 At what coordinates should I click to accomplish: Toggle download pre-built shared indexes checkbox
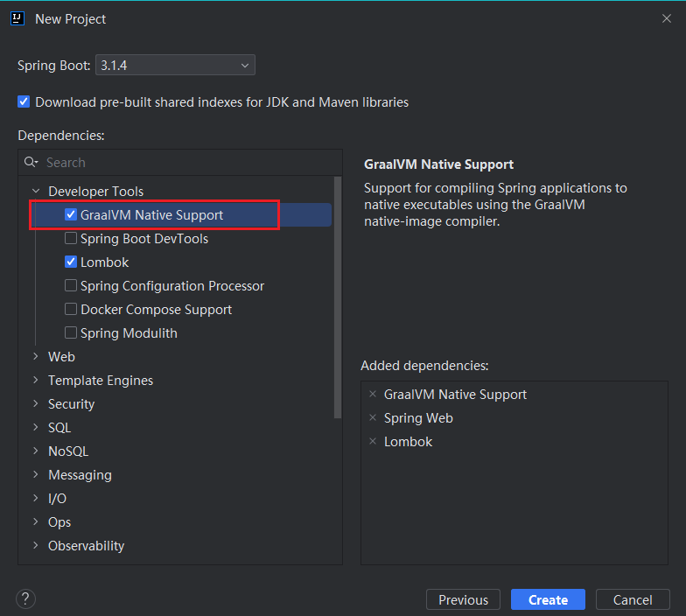(x=24, y=101)
